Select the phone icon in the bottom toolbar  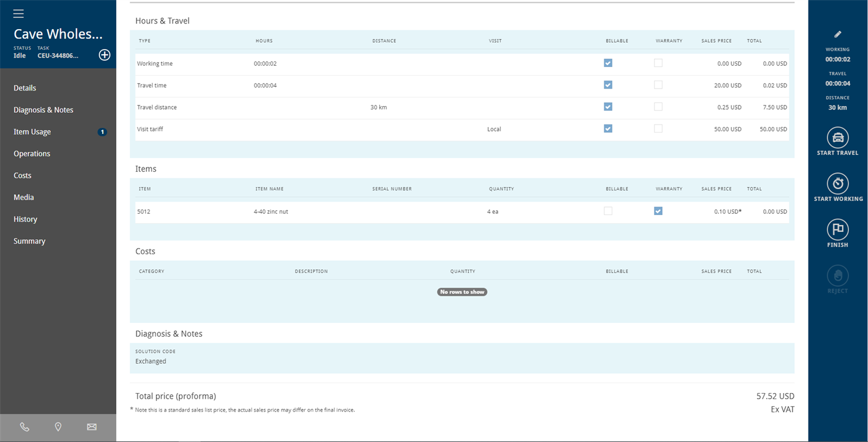pos(24,427)
